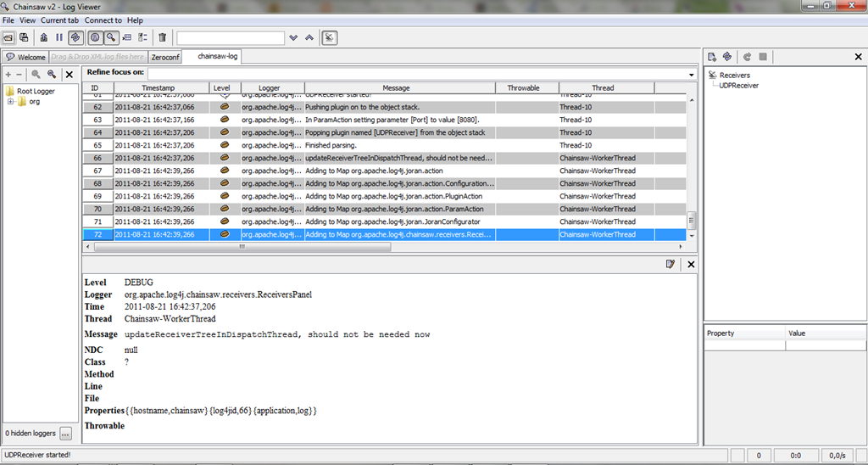868x465 pixels.
Task: Click the horizontal scrollbar thumb of the event table
Action: click(242, 247)
